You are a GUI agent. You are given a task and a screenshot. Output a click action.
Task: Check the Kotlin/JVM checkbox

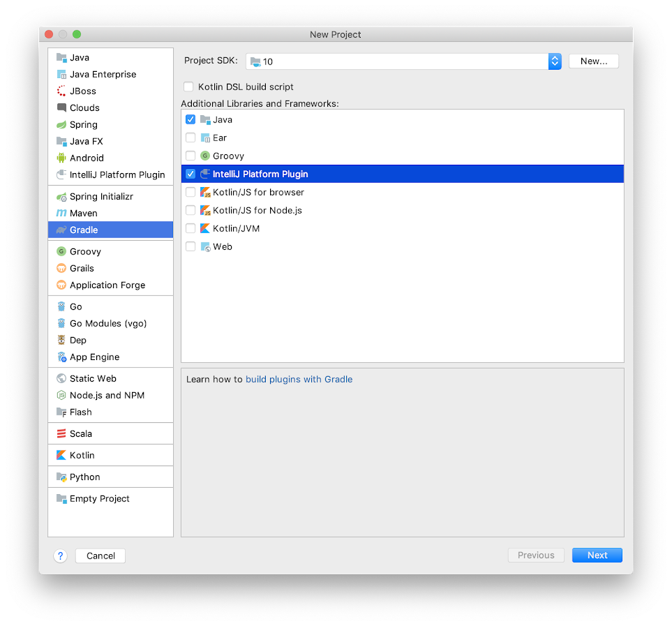(x=191, y=228)
